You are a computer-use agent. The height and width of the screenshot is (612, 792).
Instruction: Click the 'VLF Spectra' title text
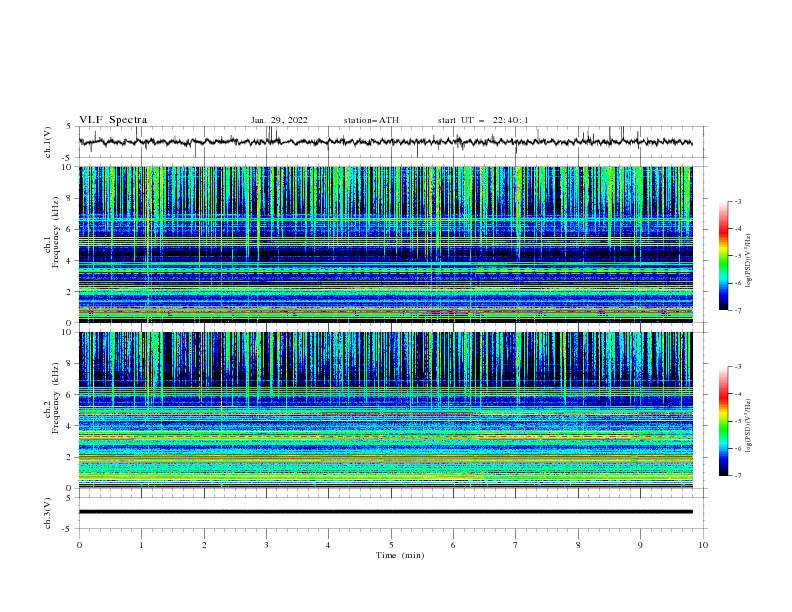coord(113,120)
